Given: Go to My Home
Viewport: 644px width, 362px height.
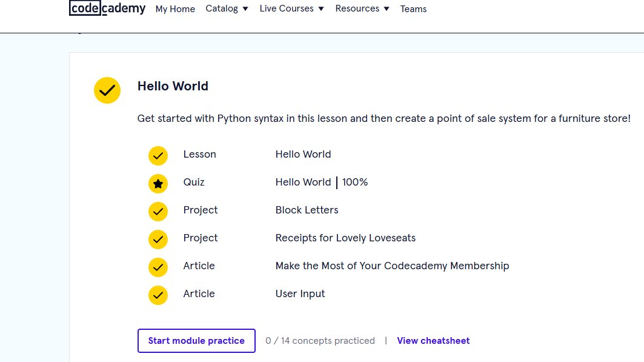Looking at the screenshot, I should pyautogui.click(x=175, y=8).
